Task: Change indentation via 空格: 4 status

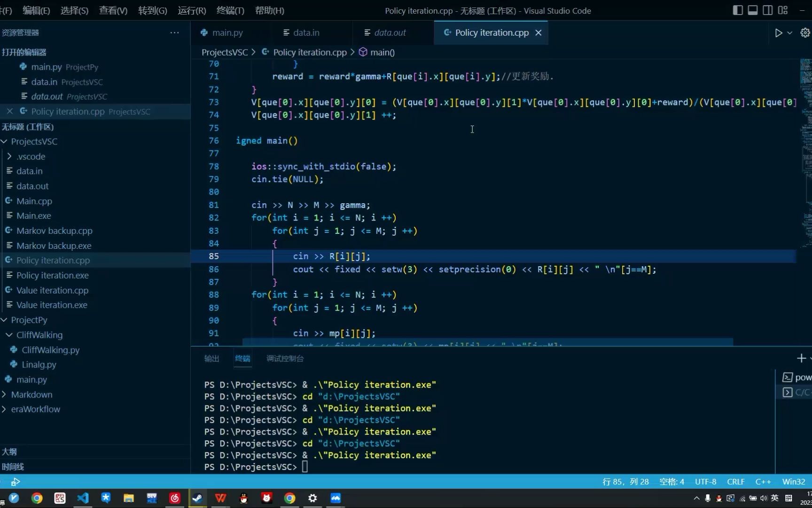Action: click(x=671, y=482)
